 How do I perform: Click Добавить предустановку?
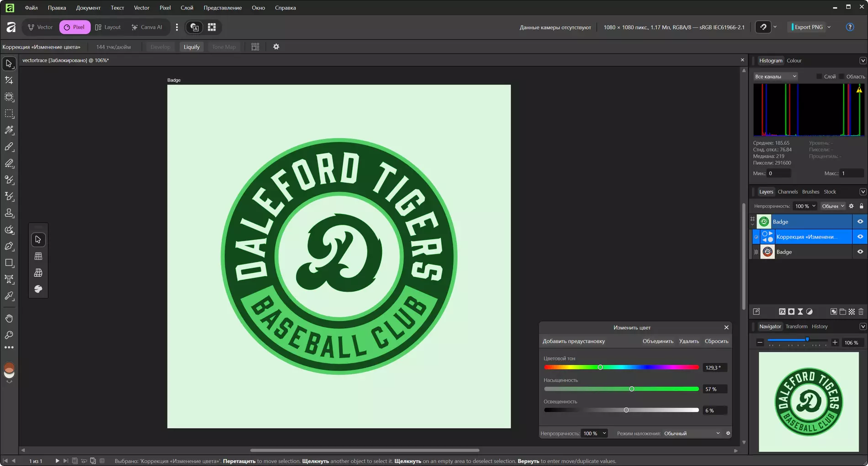tap(573, 341)
